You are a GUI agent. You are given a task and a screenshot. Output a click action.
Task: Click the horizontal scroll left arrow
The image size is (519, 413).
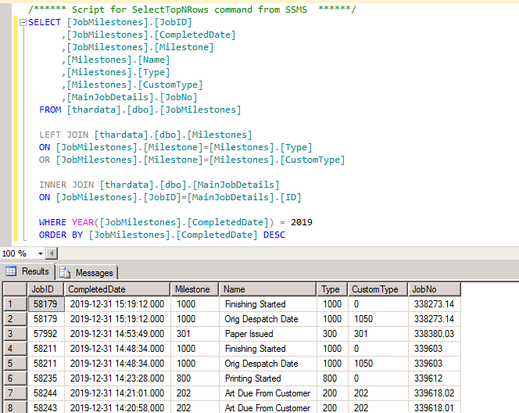[51, 254]
